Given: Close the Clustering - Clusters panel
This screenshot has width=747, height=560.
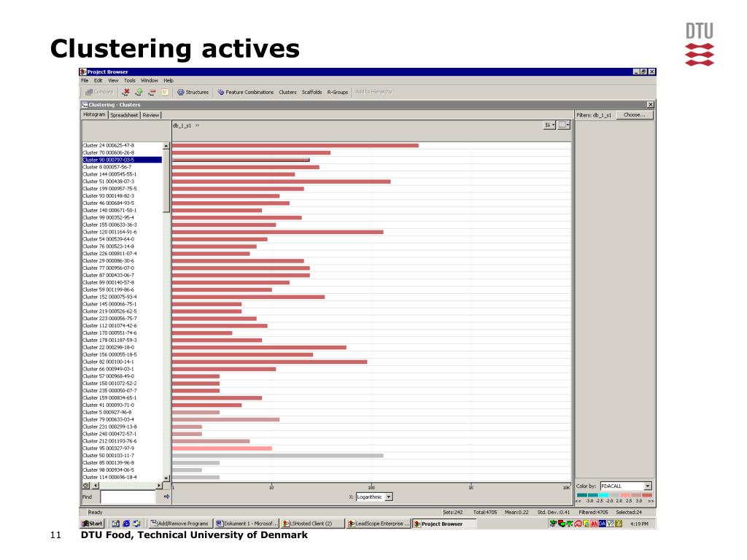Looking at the screenshot, I should pyautogui.click(x=650, y=104).
